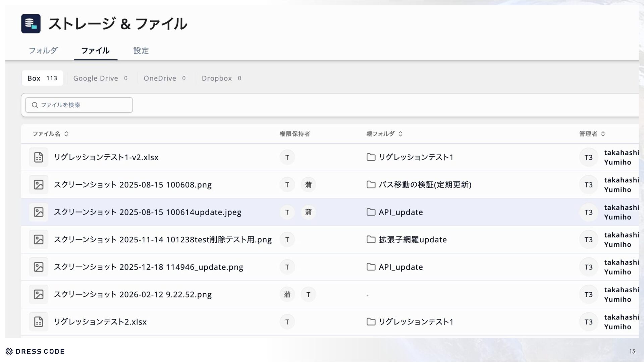
Task: Sort by 親フォルダ column arrows
Action: coord(400,134)
